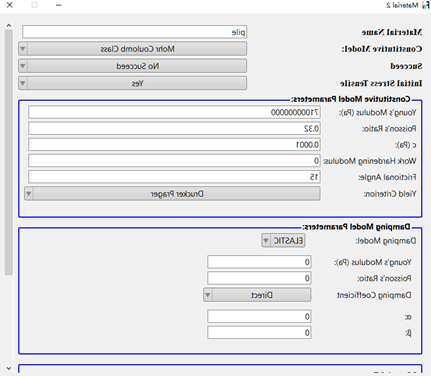The height and width of the screenshot is (376, 431).
Task: Click the scrollbar up arrow
Action: tap(9, 25)
